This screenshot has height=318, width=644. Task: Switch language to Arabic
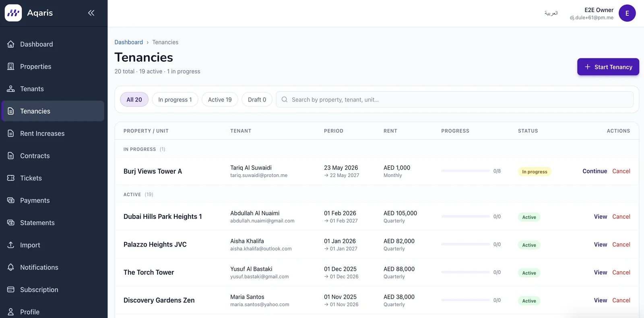(x=551, y=13)
